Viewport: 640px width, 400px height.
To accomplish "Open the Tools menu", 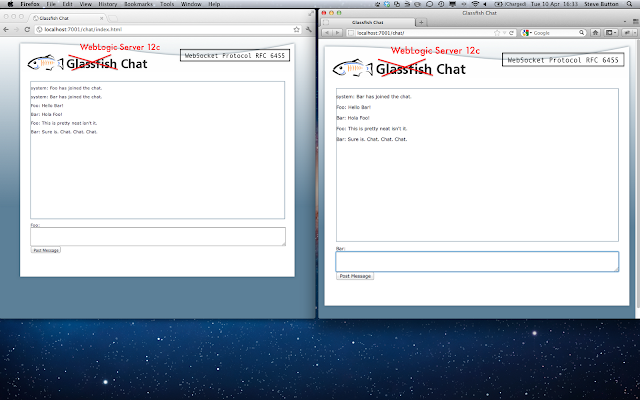I will 167,4.
